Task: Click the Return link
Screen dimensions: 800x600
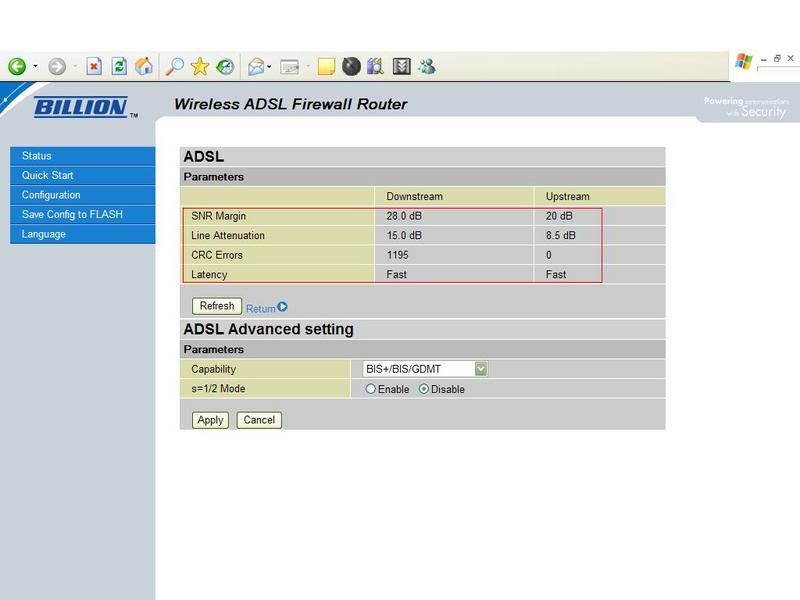Action: tap(261, 308)
